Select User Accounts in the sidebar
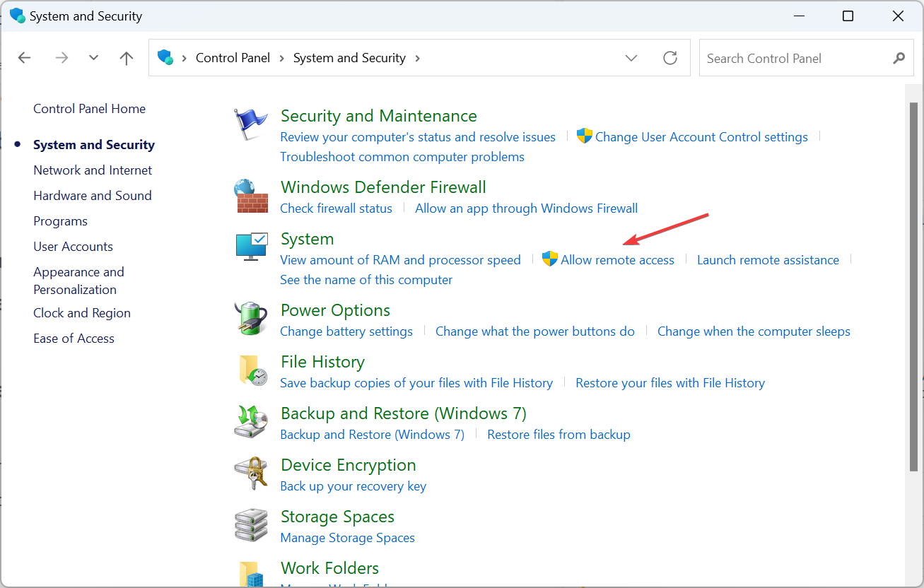 73,247
